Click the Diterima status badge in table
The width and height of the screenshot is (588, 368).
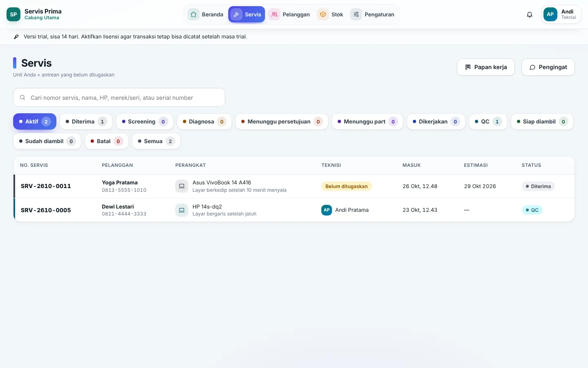538,186
